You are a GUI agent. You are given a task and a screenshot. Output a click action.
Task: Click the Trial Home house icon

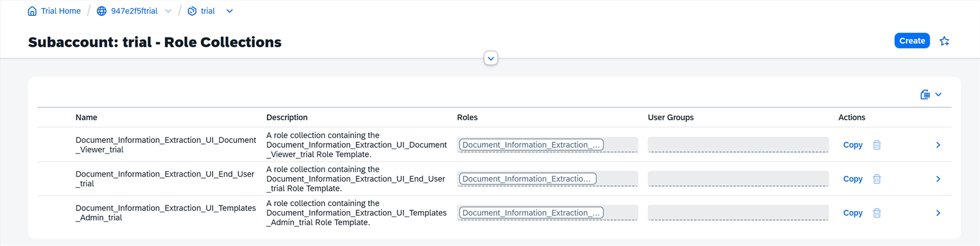point(32,11)
